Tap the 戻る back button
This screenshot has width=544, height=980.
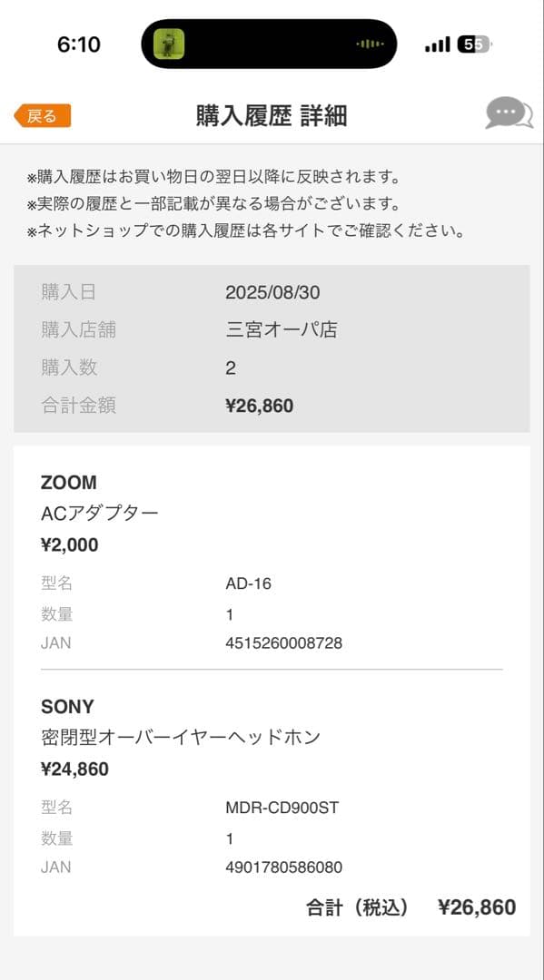point(43,115)
